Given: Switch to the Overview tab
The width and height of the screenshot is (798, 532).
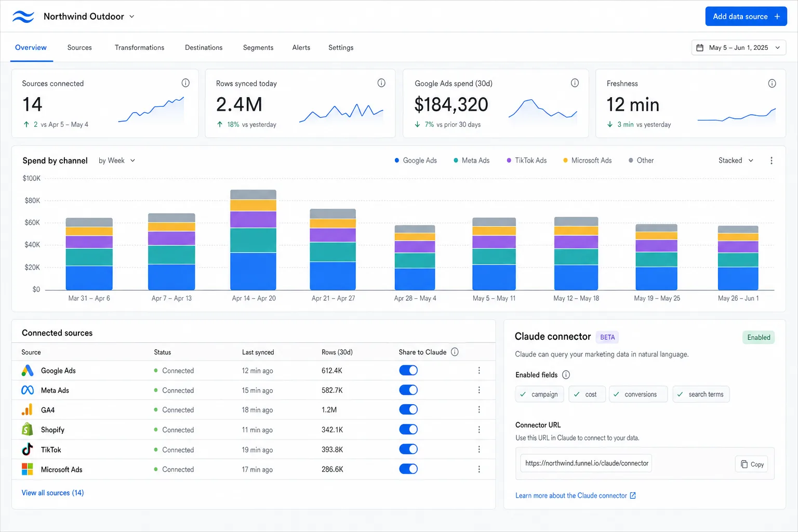Looking at the screenshot, I should point(31,48).
